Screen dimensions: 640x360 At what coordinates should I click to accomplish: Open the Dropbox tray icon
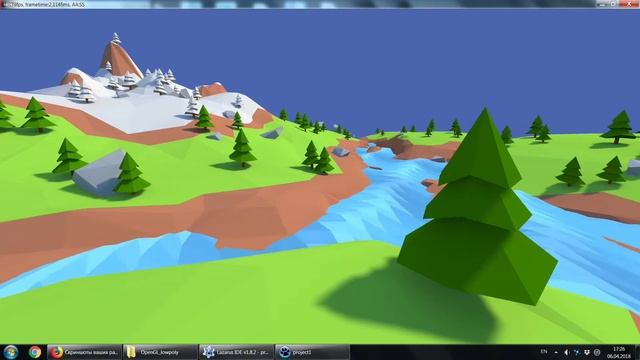click(587, 352)
